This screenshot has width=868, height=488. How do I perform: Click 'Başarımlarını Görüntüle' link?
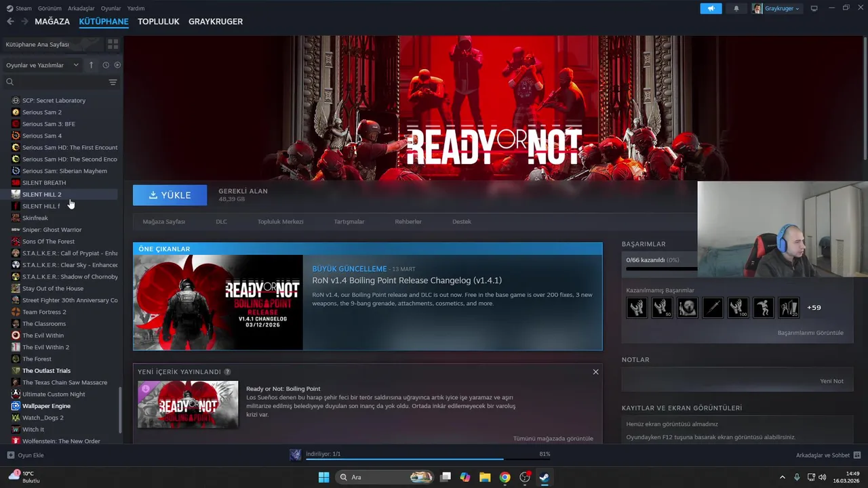(810, 333)
